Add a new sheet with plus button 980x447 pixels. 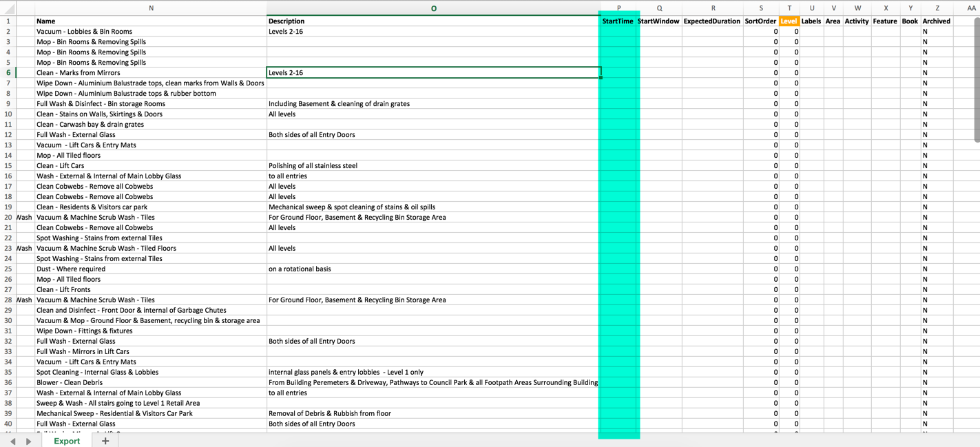(x=105, y=441)
